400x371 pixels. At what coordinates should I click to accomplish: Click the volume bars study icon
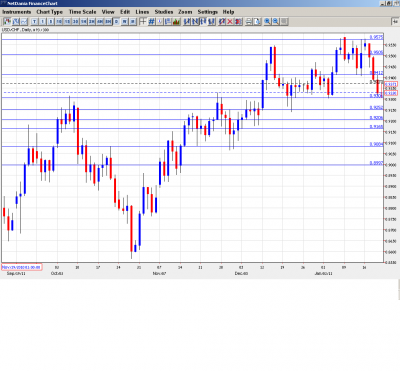[176, 22]
